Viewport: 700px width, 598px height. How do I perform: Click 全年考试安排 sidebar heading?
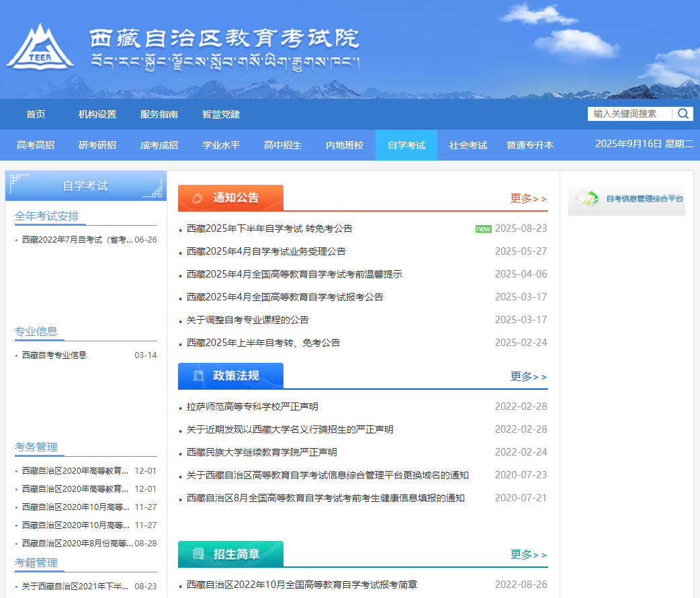[47, 216]
